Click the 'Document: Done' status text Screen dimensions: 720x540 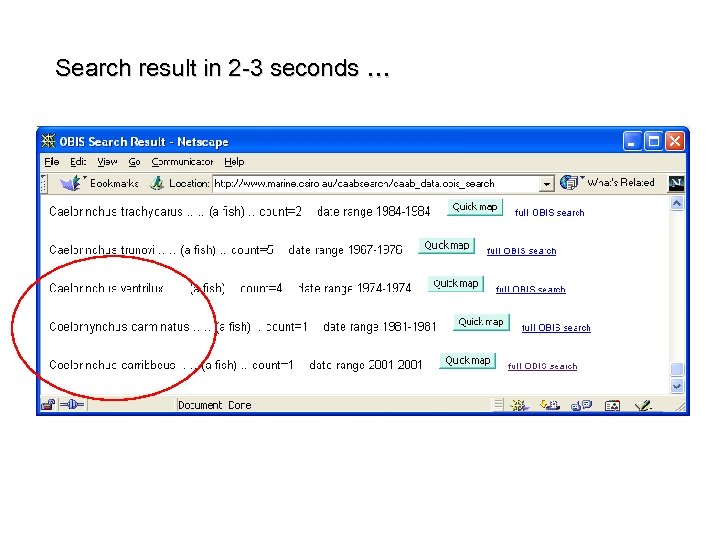(x=214, y=405)
